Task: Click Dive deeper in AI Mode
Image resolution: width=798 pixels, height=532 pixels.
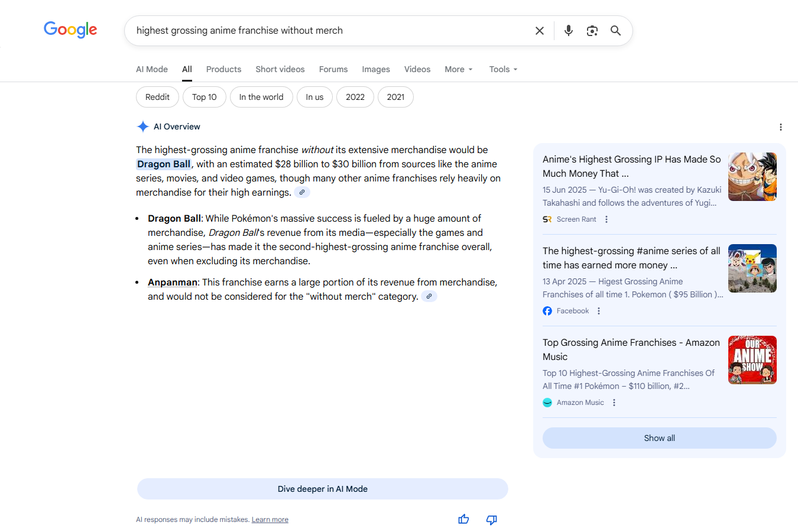Action: pos(323,489)
